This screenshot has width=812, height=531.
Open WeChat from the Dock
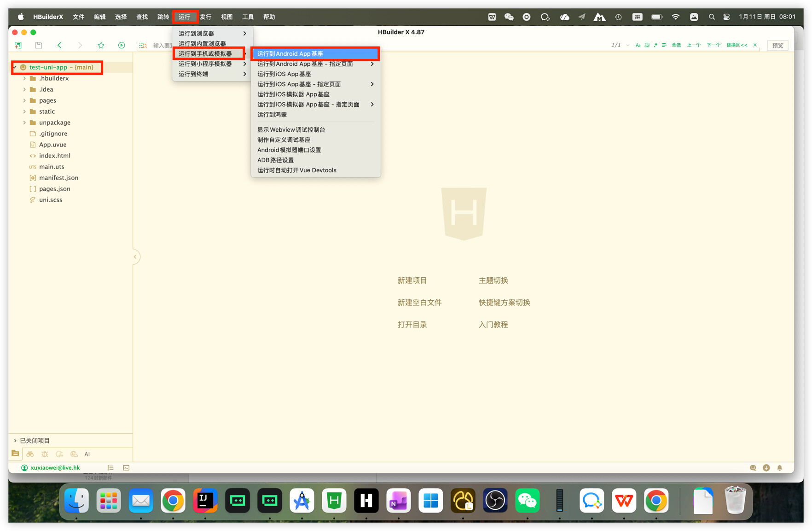coord(527,501)
